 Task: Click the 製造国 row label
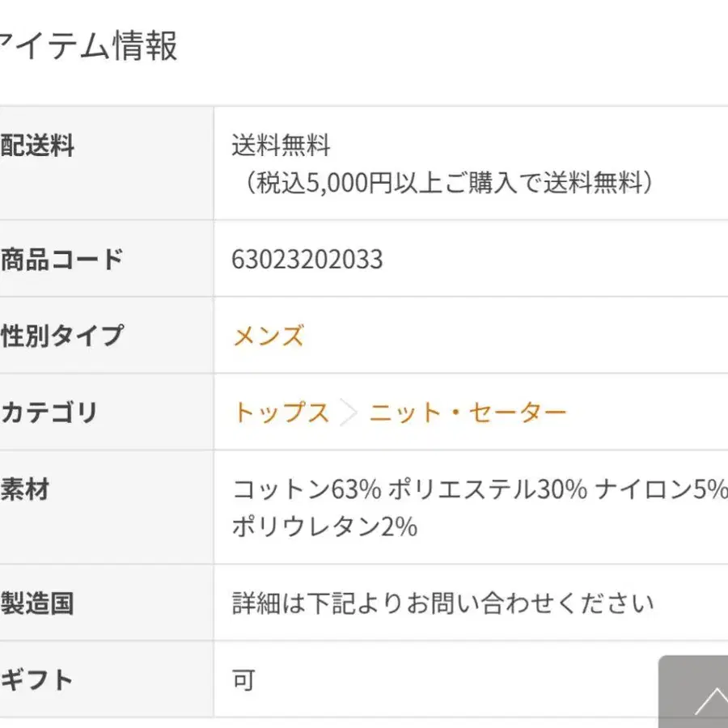[37, 603]
